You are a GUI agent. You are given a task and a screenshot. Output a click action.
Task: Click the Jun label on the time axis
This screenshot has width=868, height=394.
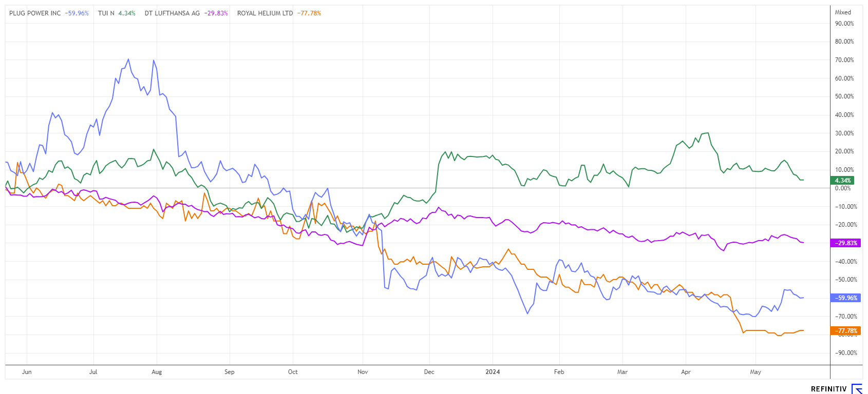(27, 372)
